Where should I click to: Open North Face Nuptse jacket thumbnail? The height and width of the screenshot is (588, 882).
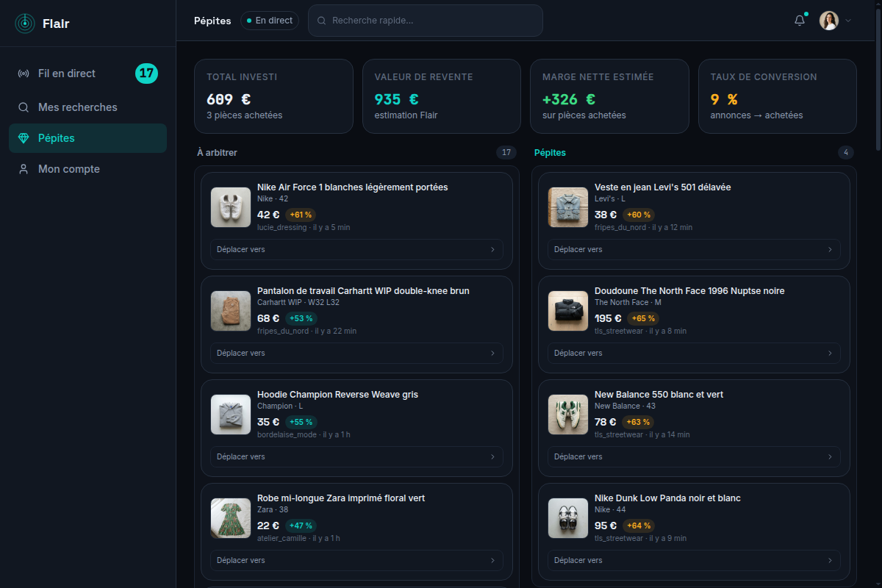click(568, 311)
